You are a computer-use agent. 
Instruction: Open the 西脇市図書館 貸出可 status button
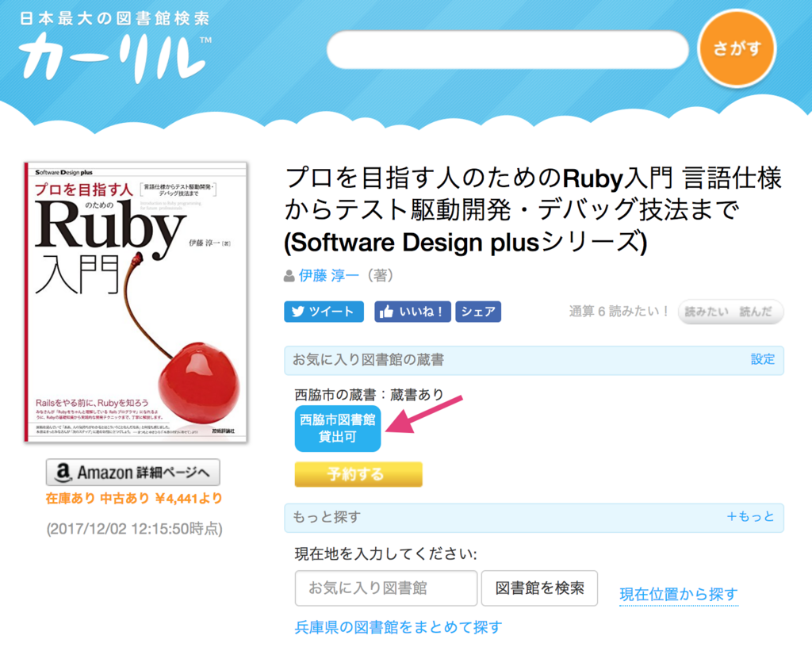[x=338, y=428]
